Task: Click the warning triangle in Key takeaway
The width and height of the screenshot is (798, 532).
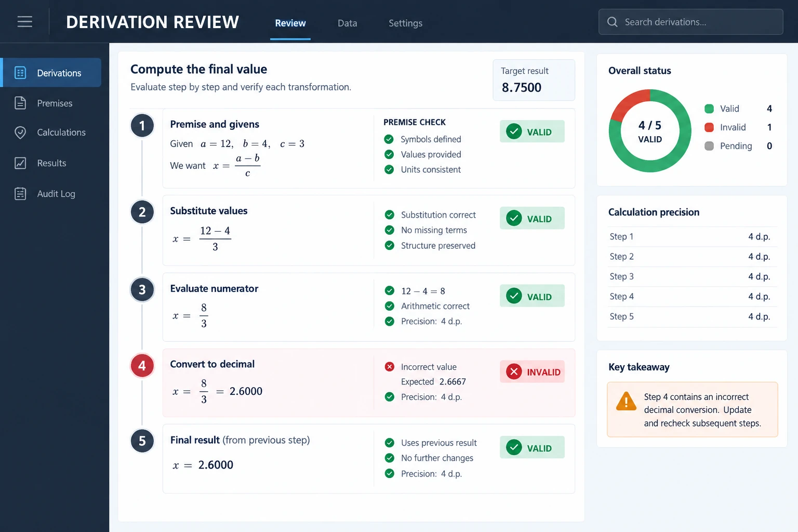Action: tap(626, 402)
